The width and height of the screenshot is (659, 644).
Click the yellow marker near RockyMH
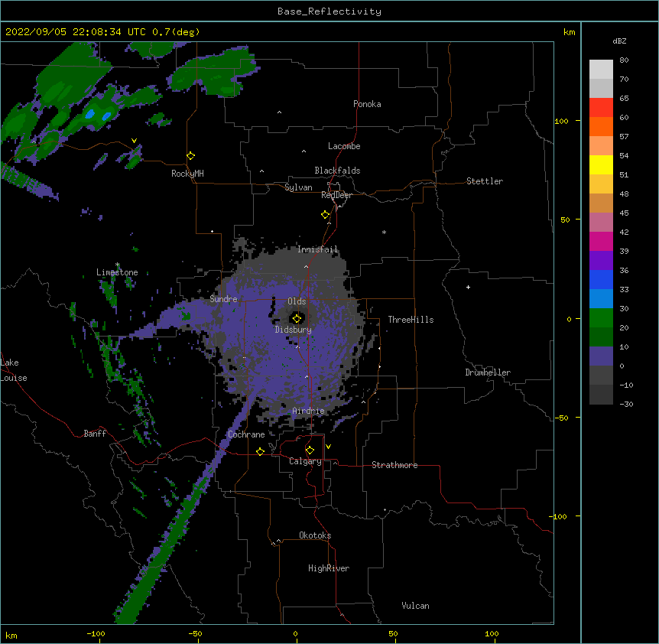pyautogui.click(x=191, y=156)
